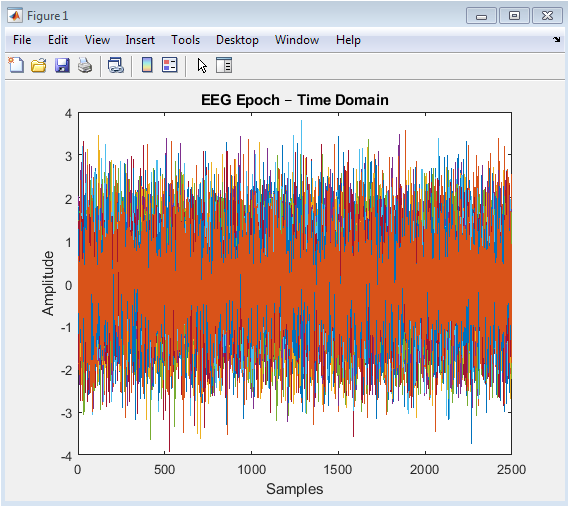
Task: Open the Edit menu
Action: click(x=58, y=40)
